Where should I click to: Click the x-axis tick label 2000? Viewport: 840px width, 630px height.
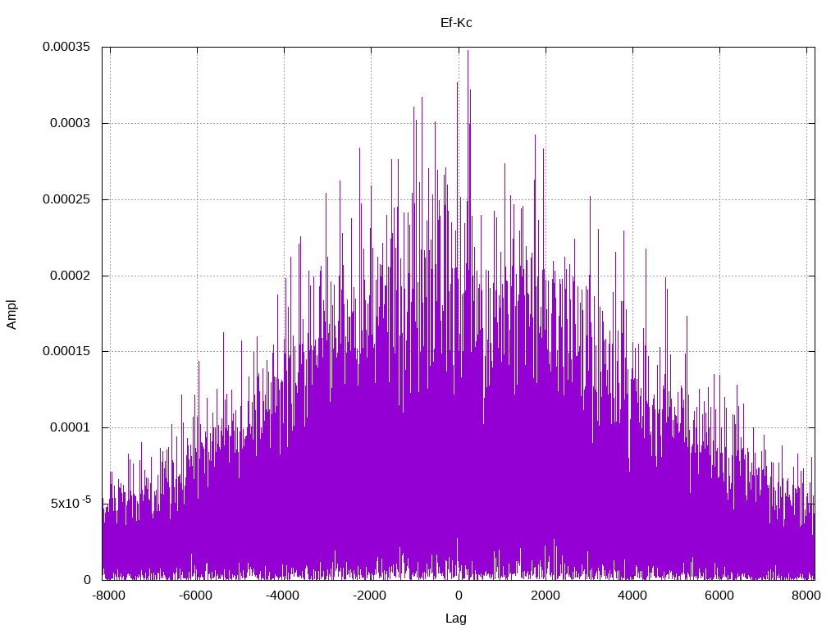pos(546,596)
